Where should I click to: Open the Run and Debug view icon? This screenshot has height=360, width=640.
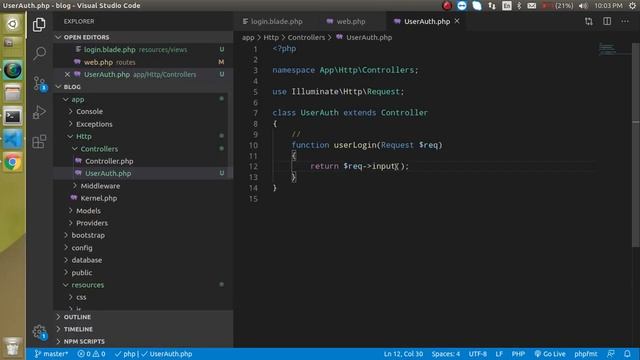[x=39, y=112]
